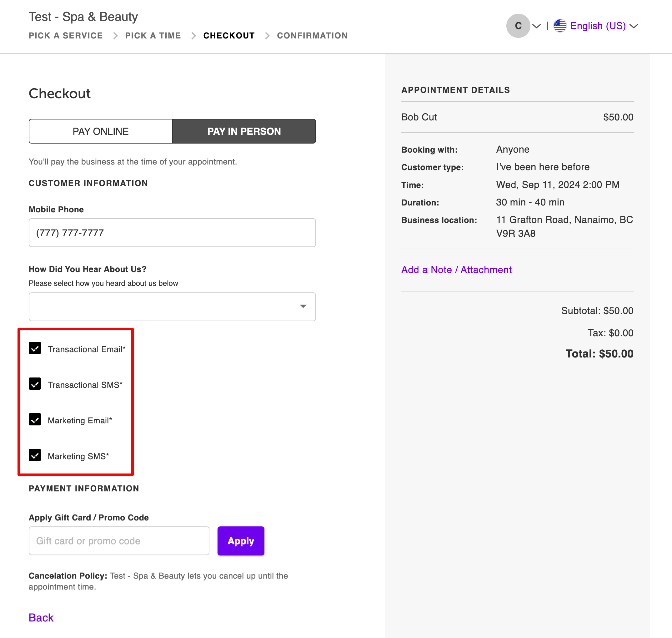
Task: Click the Back link at the bottom
Action: coord(41,618)
